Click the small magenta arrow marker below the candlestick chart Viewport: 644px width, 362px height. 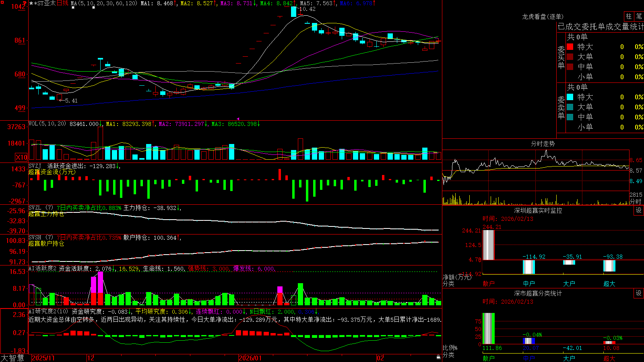[238, 119]
